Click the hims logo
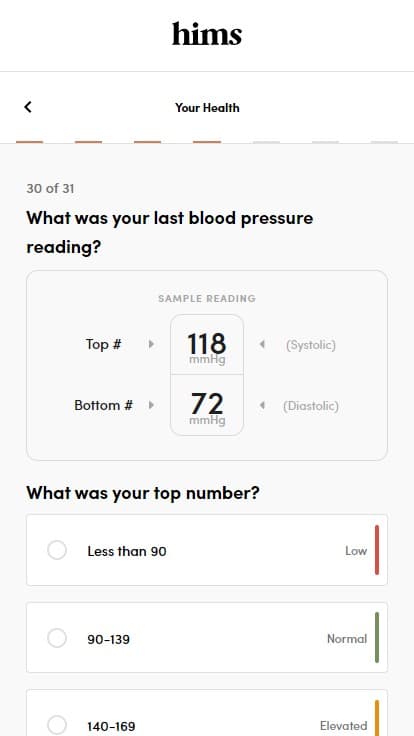The height and width of the screenshot is (736, 414). tap(207, 34)
